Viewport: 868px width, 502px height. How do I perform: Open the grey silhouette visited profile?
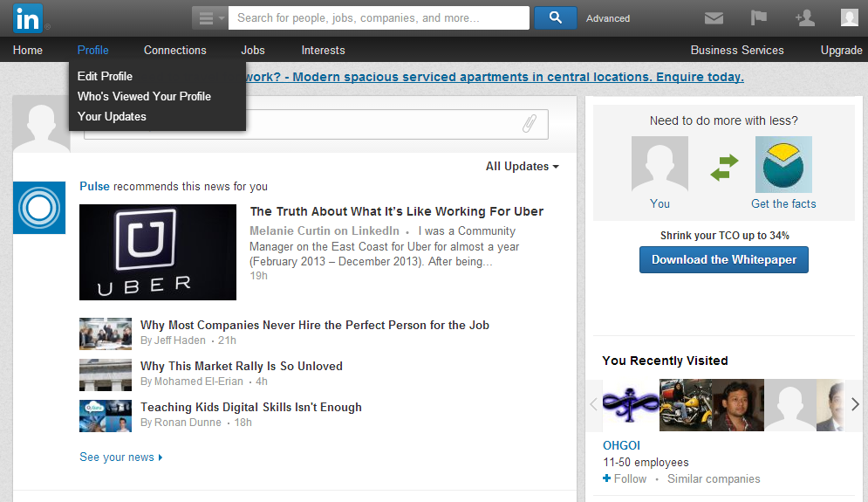790,405
